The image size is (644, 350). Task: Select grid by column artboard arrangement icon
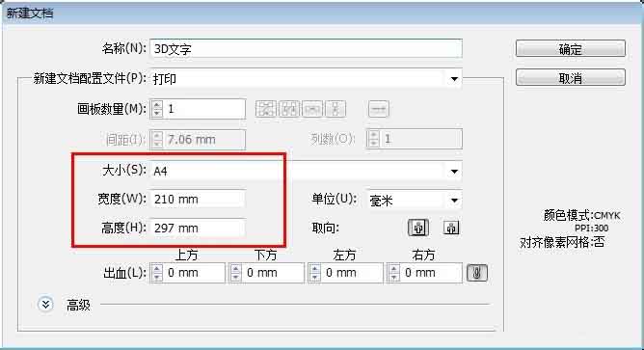[x=289, y=109]
